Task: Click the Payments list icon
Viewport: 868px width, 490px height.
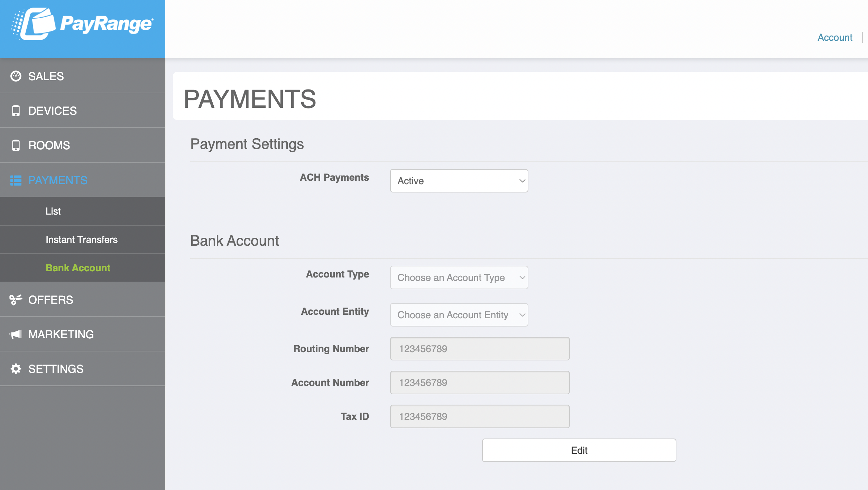Action: click(x=16, y=180)
